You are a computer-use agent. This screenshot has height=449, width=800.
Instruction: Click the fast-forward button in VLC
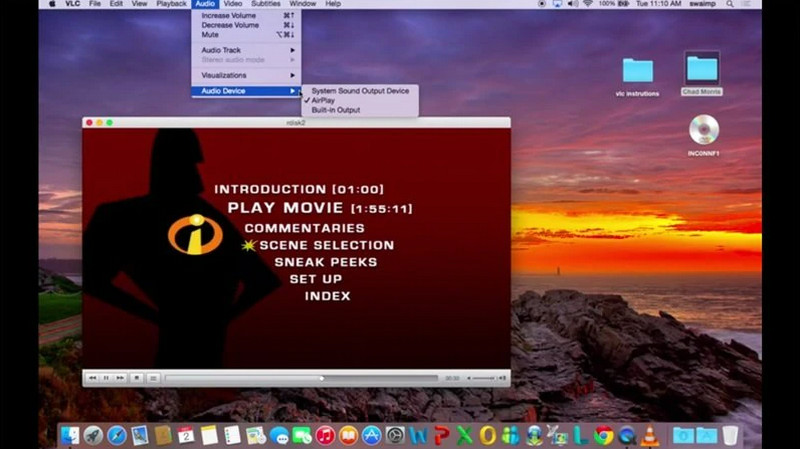(x=120, y=378)
